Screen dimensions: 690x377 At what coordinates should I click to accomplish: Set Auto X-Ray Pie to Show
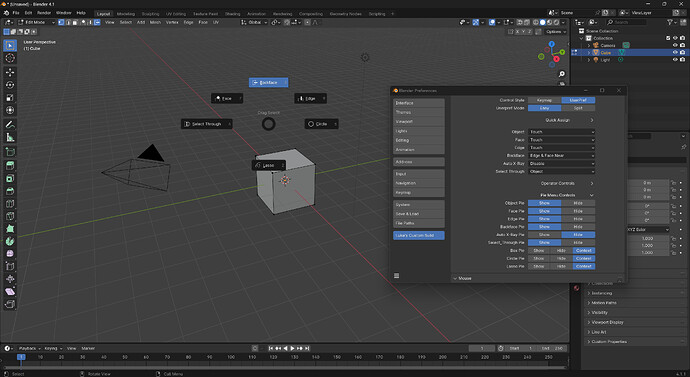[544, 234]
